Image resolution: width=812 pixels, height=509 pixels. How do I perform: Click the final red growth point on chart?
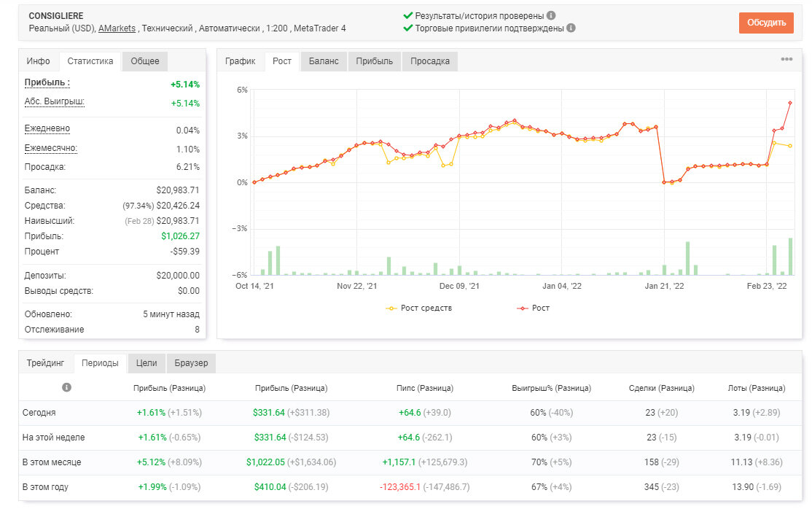[790, 103]
